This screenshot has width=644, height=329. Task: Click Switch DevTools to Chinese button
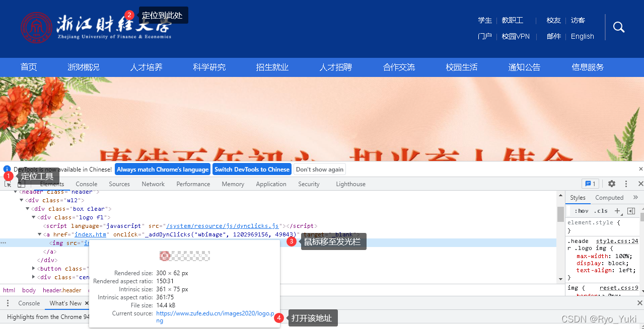click(x=252, y=170)
